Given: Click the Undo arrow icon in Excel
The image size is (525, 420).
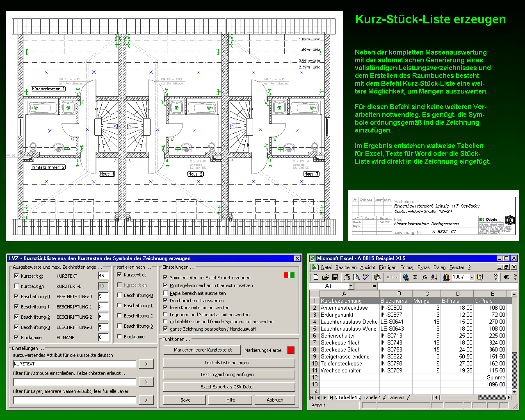Looking at the screenshot, I should pyautogui.click(x=390, y=277).
